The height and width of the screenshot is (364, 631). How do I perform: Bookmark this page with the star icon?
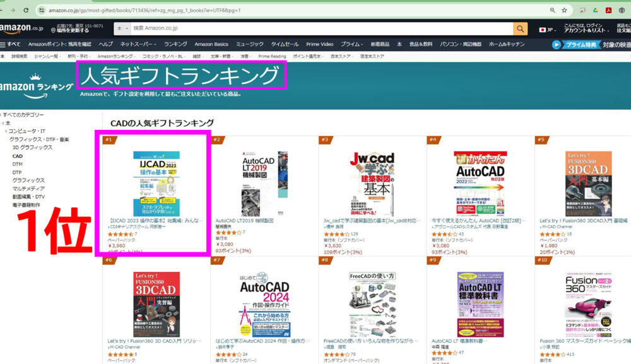pyautogui.click(x=564, y=11)
